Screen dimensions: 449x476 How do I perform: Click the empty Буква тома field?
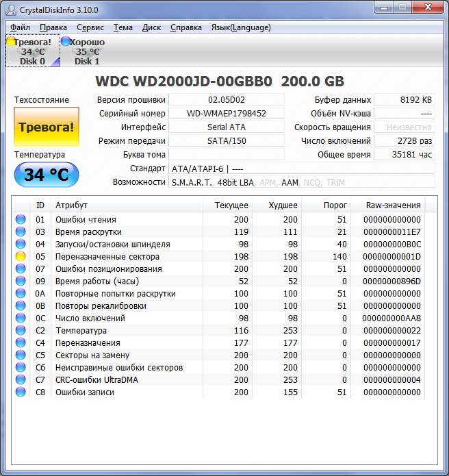[x=227, y=154]
